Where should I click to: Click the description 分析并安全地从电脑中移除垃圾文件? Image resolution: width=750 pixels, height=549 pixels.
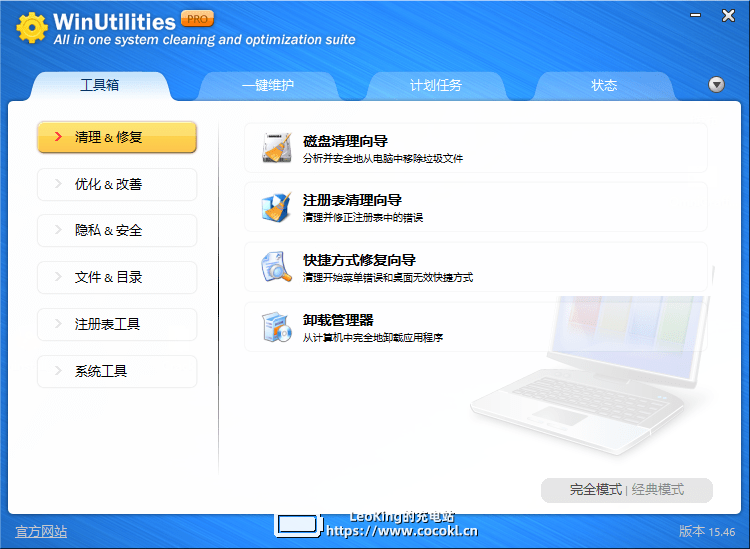[x=383, y=158]
